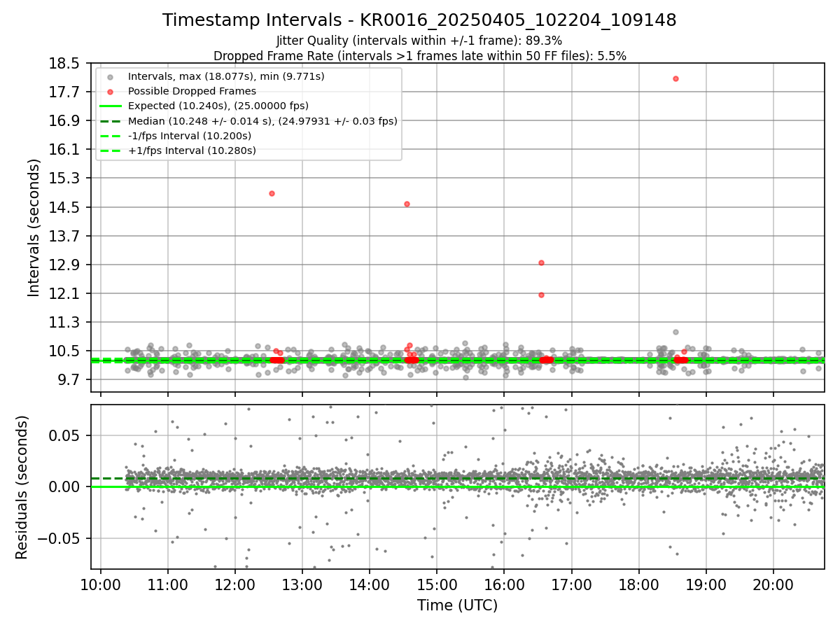Click the 'Jitter Quality' 89.3% subtitle line
Screen dimensions: 840x630
point(419,41)
